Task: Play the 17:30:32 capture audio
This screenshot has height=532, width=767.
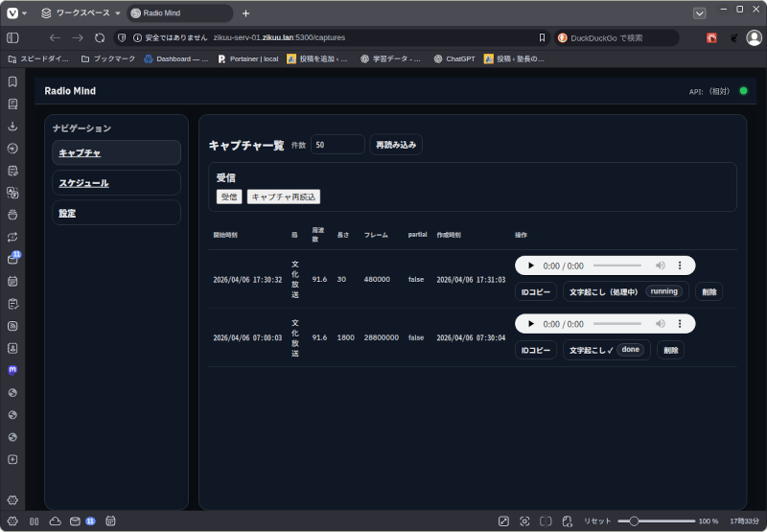Action: point(531,266)
